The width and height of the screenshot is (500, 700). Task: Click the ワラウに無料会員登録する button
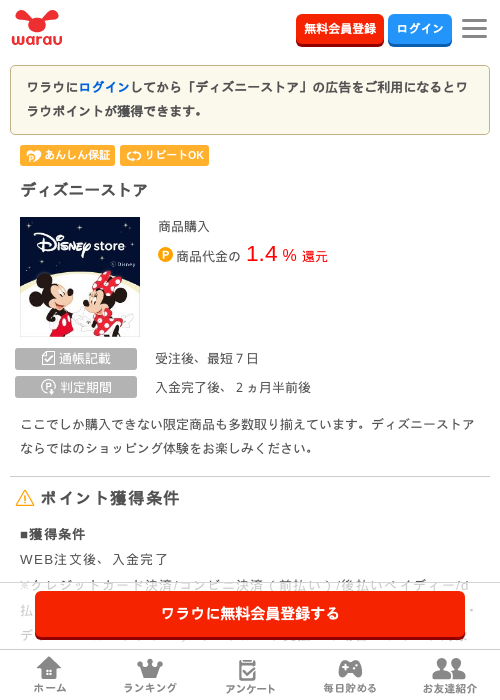point(250,615)
